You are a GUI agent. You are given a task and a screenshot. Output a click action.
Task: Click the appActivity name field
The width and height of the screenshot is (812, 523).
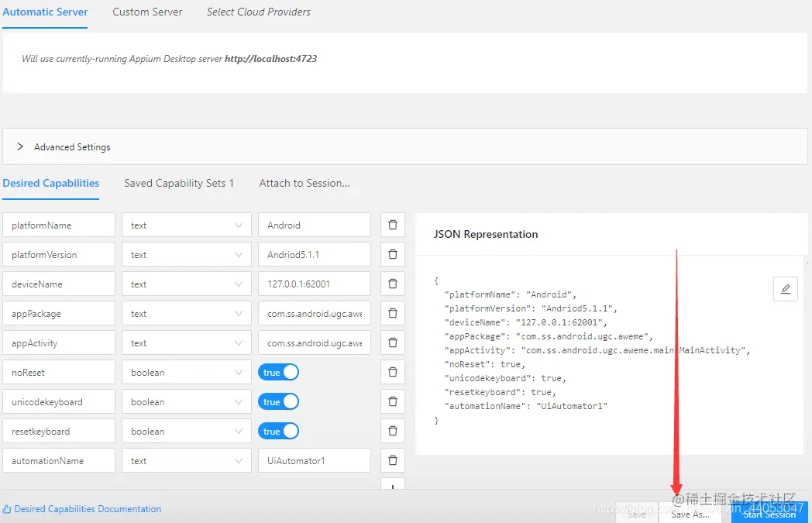59,342
